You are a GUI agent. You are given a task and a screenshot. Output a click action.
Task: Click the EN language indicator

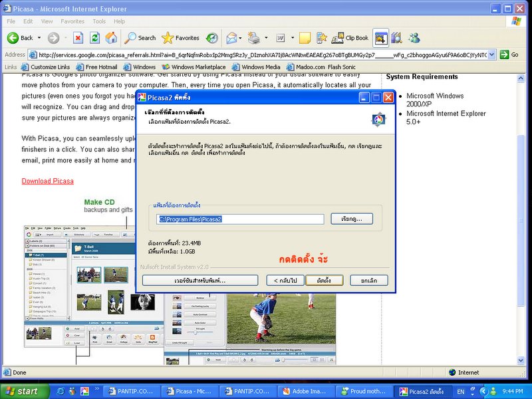point(461,392)
